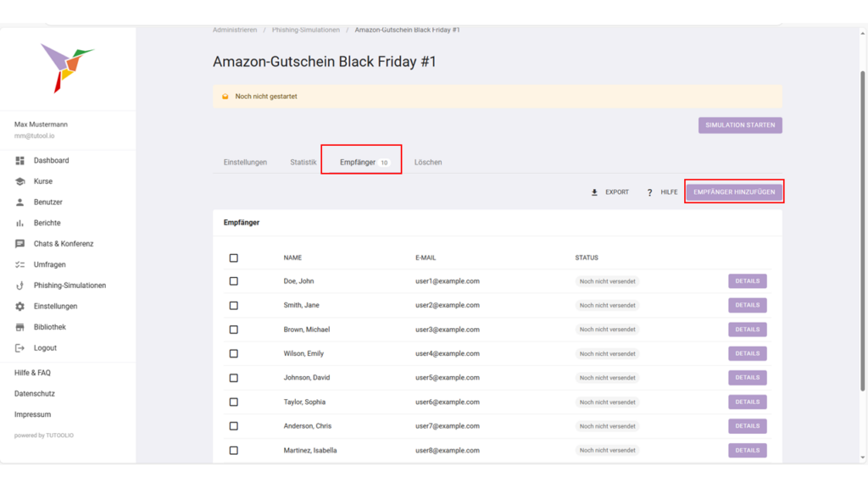Click the Phishing-Simulationen breadcrumb link
The image size is (868, 488).
[x=305, y=30]
